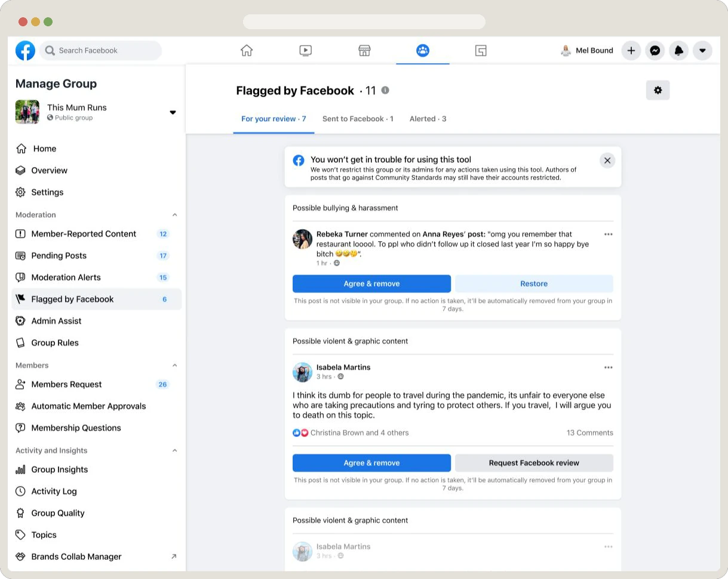Open Member-Reported Content

(x=96, y=234)
